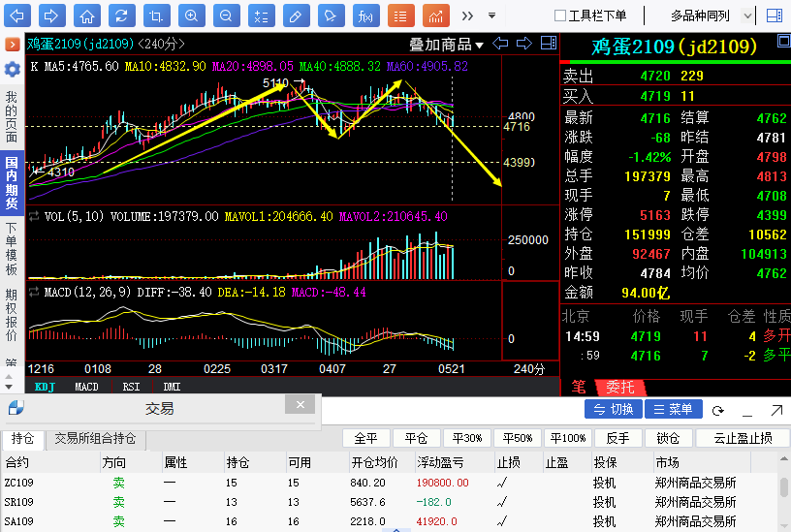Click the 反手 button
Image resolution: width=791 pixels, height=532 pixels.
[618, 438]
